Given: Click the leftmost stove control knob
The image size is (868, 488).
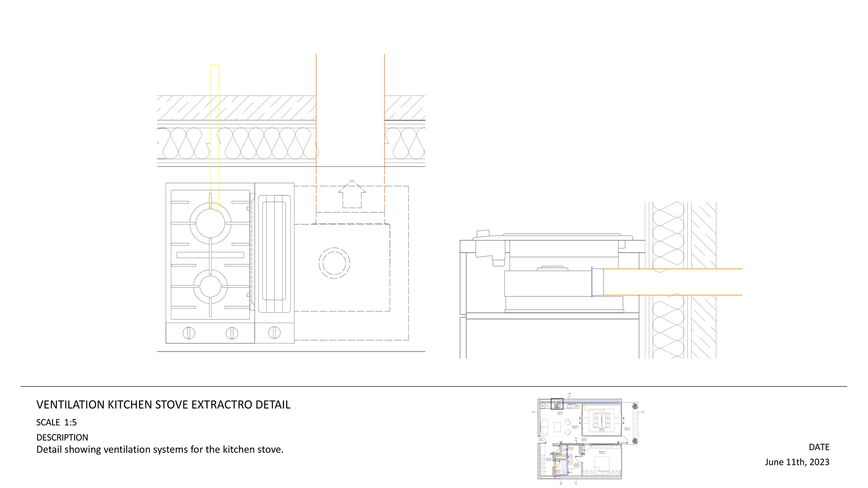Looking at the screenshot, I should coord(189,333).
